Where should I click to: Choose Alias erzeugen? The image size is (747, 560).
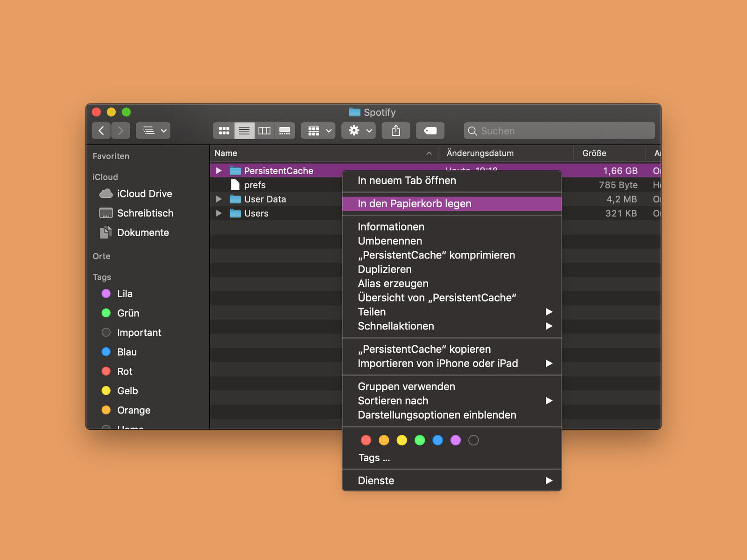coord(451,284)
